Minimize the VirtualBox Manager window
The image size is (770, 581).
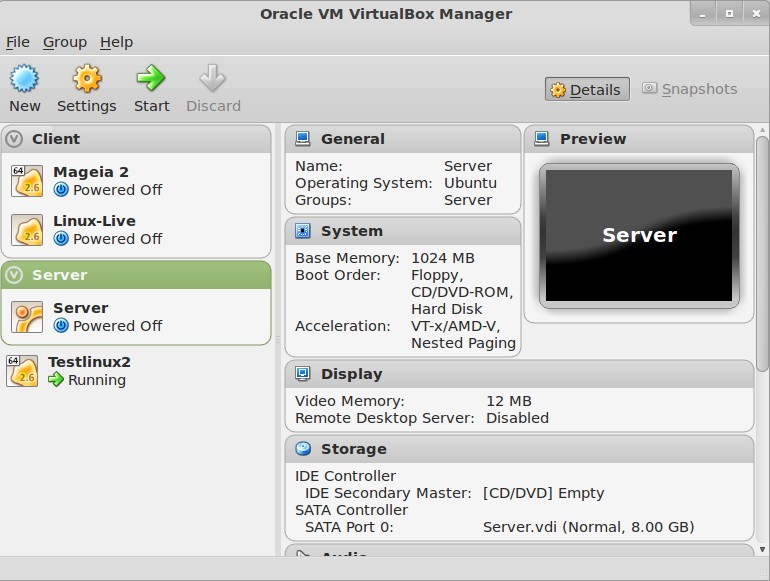pyautogui.click(x=703, y=14)
